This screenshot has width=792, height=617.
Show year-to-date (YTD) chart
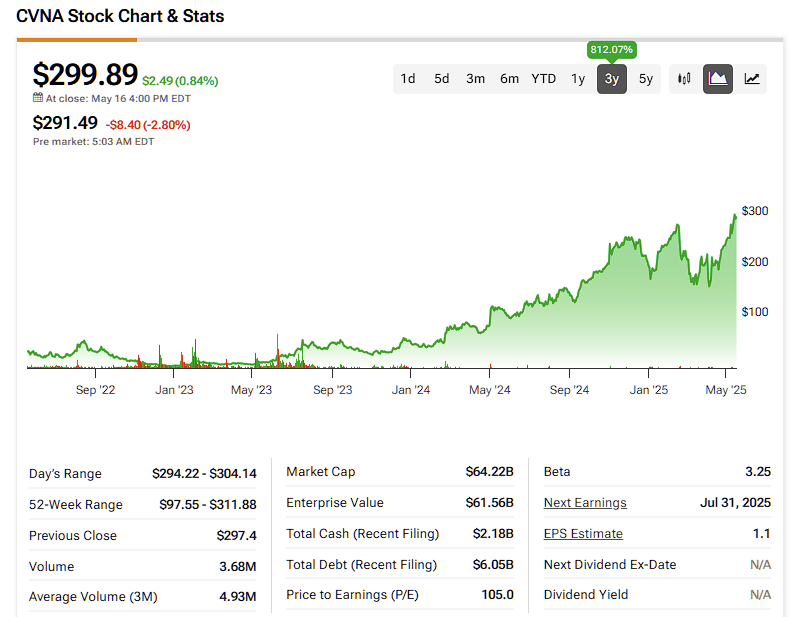(543, 79)
